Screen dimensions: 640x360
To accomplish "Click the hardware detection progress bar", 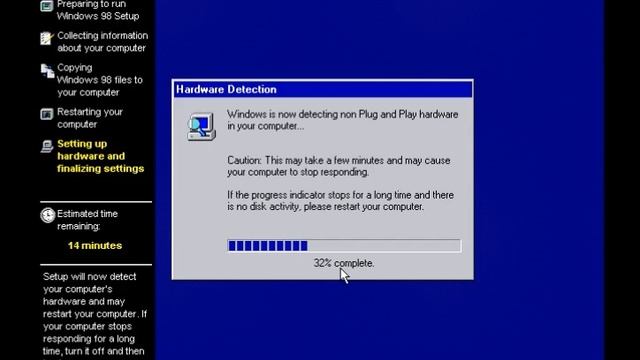I will (x=344, y=246).
